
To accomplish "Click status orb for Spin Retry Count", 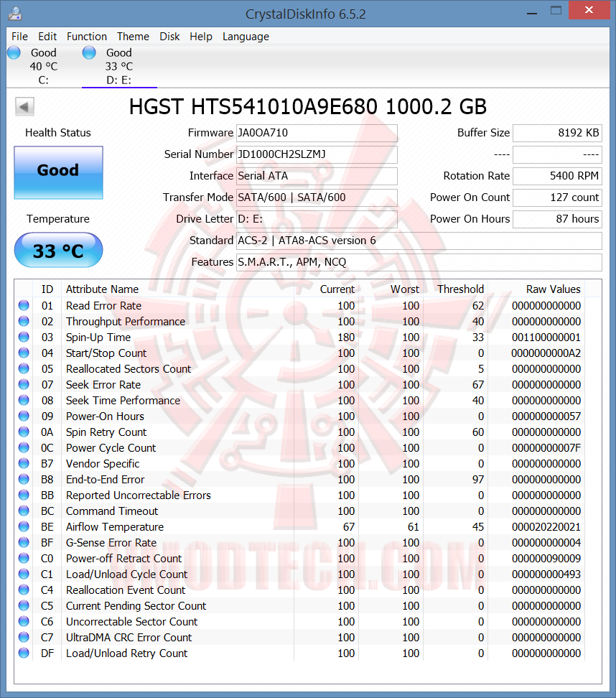I will [x=24, y=432].
